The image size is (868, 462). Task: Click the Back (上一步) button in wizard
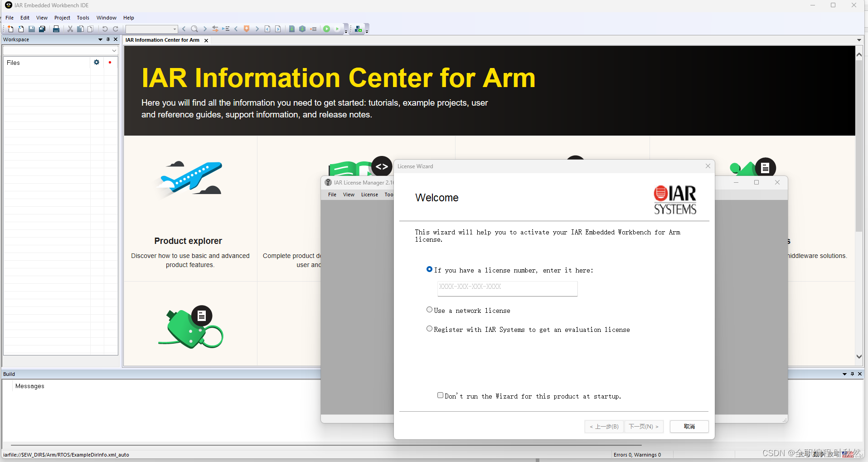[x=604, y=426]
